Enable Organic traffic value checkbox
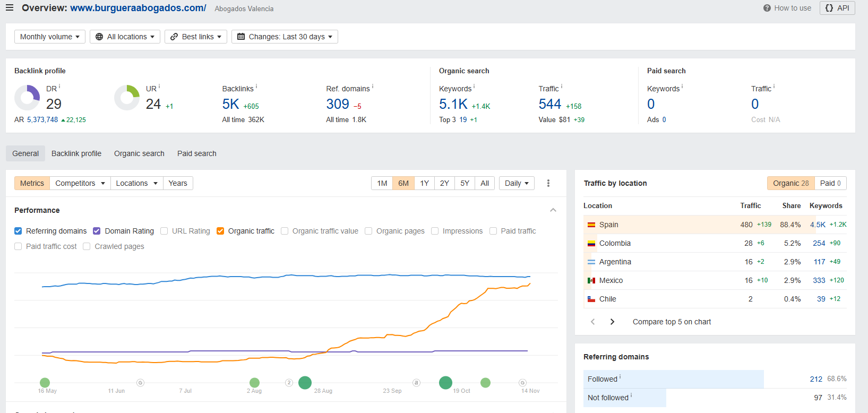The height and width of the screenshot is (413, 868). [285, 231]
